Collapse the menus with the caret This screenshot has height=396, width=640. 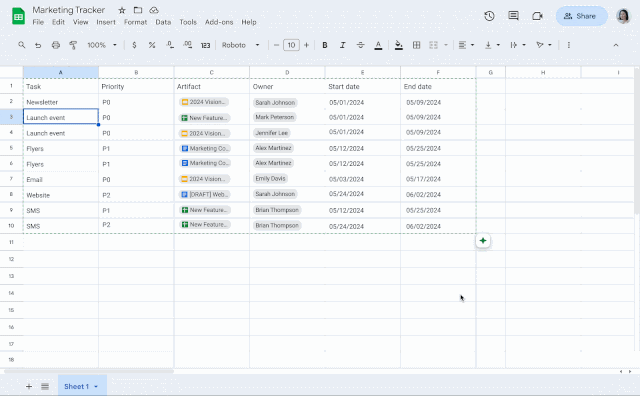[616, 45]
